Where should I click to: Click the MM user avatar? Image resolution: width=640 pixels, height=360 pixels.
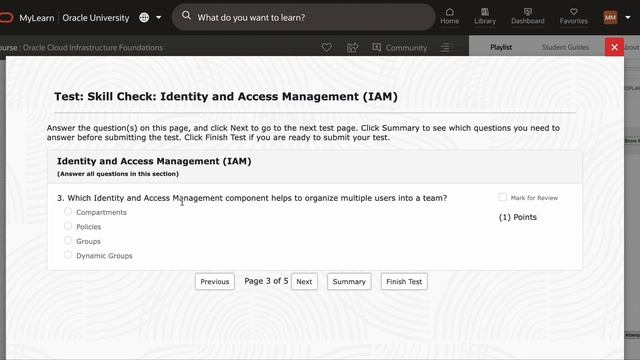pos(610,18)
